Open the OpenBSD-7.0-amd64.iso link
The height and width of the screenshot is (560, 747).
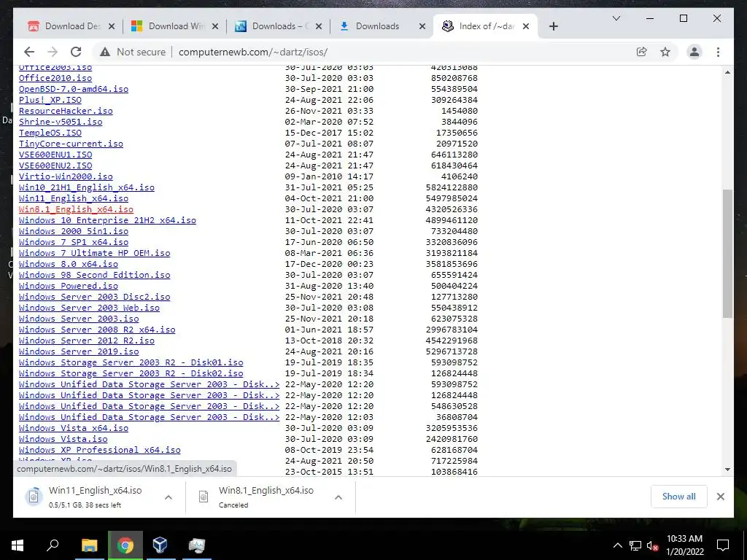click(x=74, y=89)
